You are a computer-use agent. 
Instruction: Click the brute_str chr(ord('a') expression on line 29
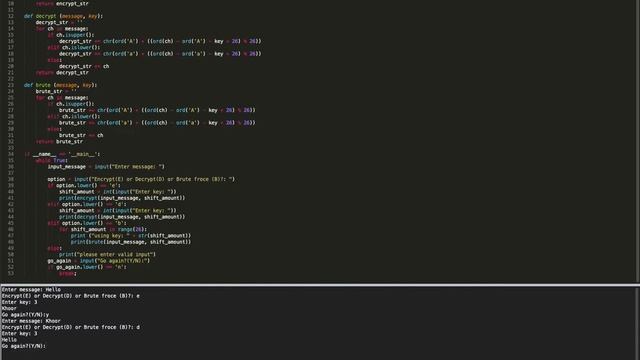pyautogui.click(x=157, y=123)
